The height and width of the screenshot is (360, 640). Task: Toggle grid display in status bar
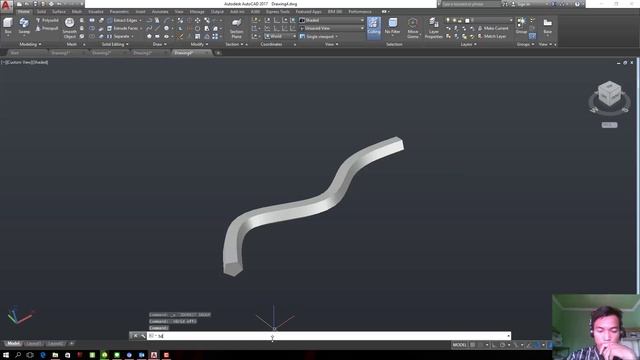click(x=473, y=345)
